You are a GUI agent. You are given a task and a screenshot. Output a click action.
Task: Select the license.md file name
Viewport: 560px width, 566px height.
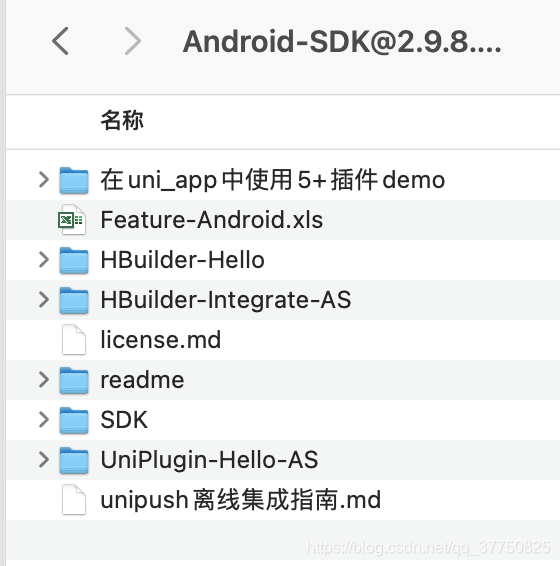coord(161,340)
